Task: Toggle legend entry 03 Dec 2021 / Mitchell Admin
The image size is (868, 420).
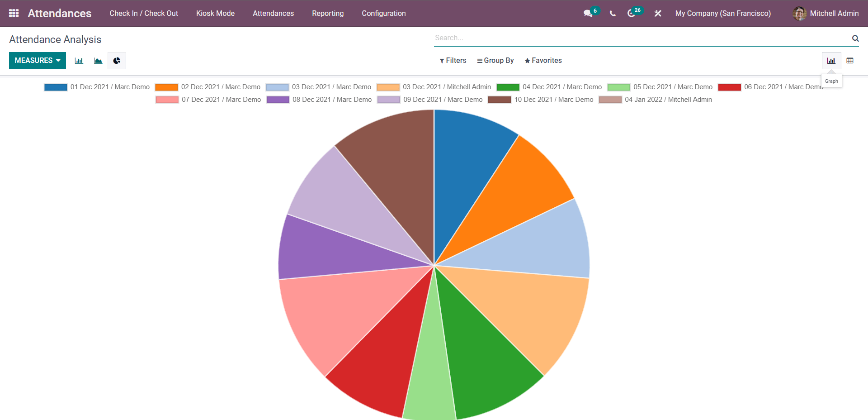Action: tap(434, 87)
